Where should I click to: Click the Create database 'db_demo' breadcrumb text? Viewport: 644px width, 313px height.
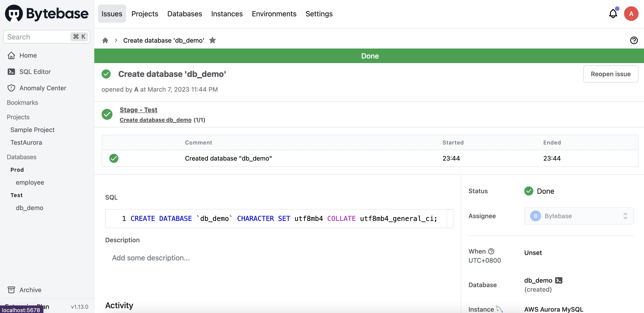[x=163, y=40]
